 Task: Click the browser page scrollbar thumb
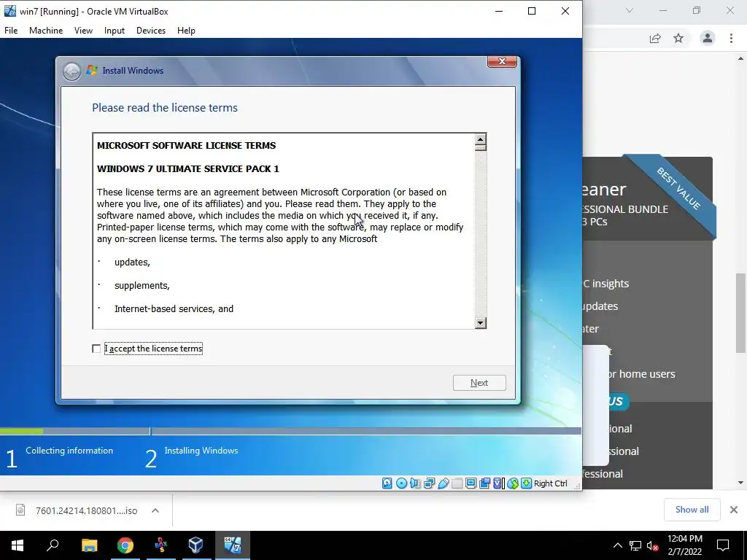click(741, 313)
